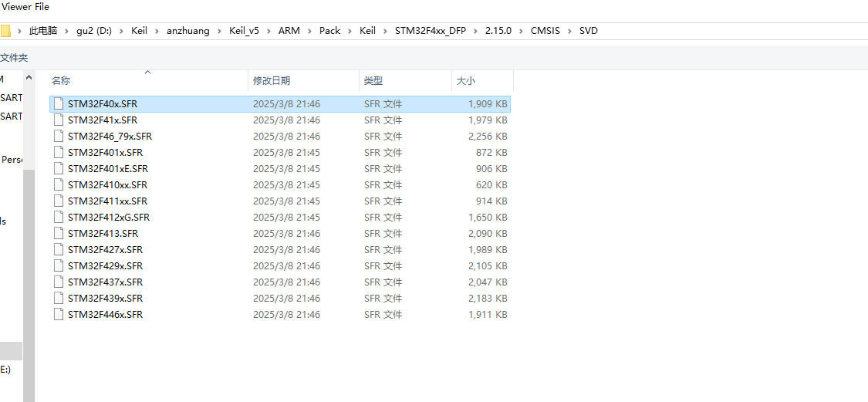868x402 pixels.
Task: Expand chevron after STM32F4xx_DFP in breadcrumb
Action: point(476,31)
